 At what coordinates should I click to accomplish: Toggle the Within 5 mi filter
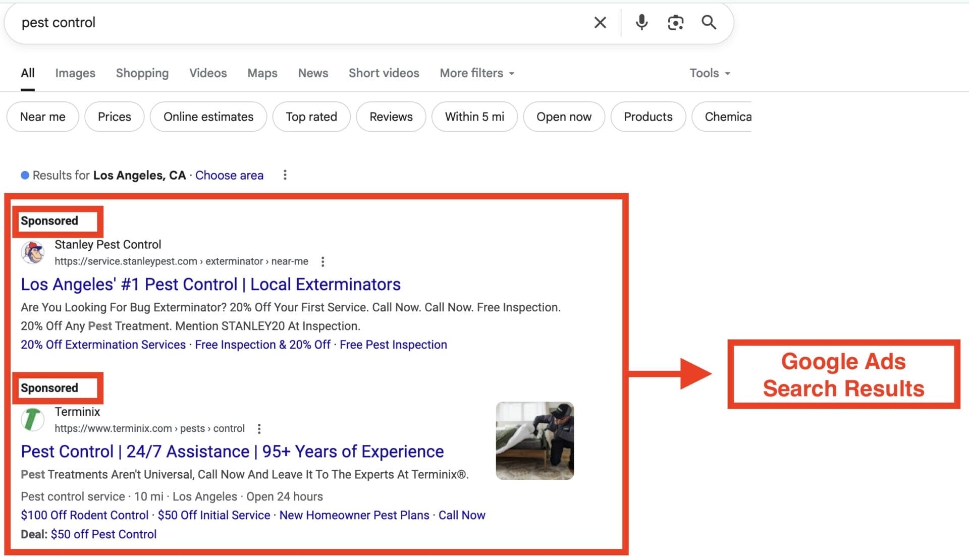474,117
